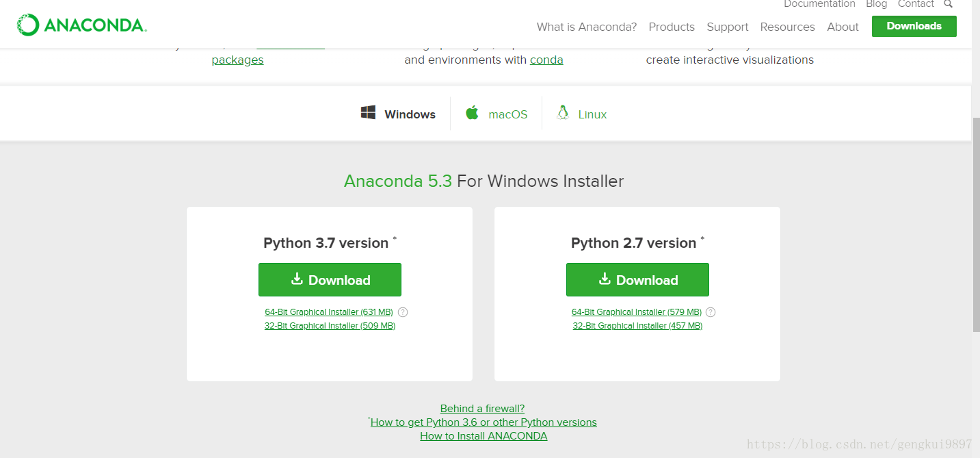The height and width of the screenshot is (458, 980).
Task: Click the green Downloads button
Action: click(x=914, y=25)
